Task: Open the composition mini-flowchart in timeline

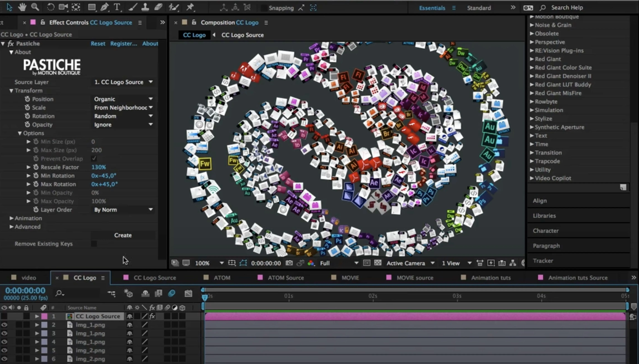Action: pos(112,293)
